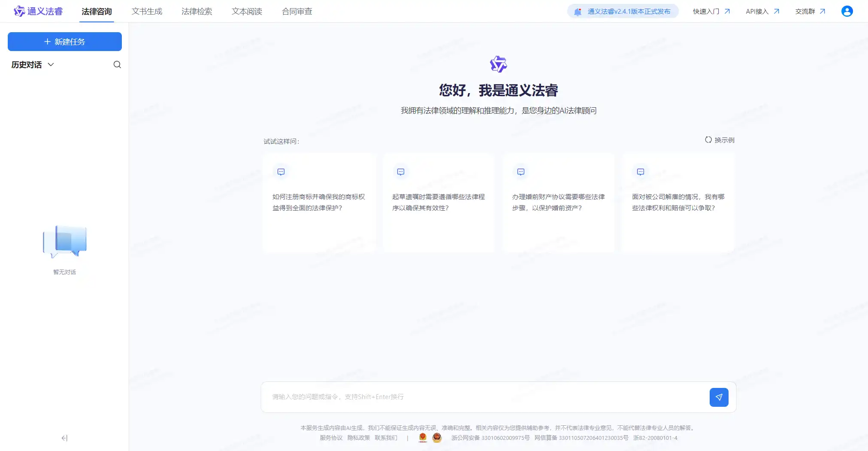
Task: Select the 起草遗嘱 example question
Action: pyautogui.click(x=439, y=203)
